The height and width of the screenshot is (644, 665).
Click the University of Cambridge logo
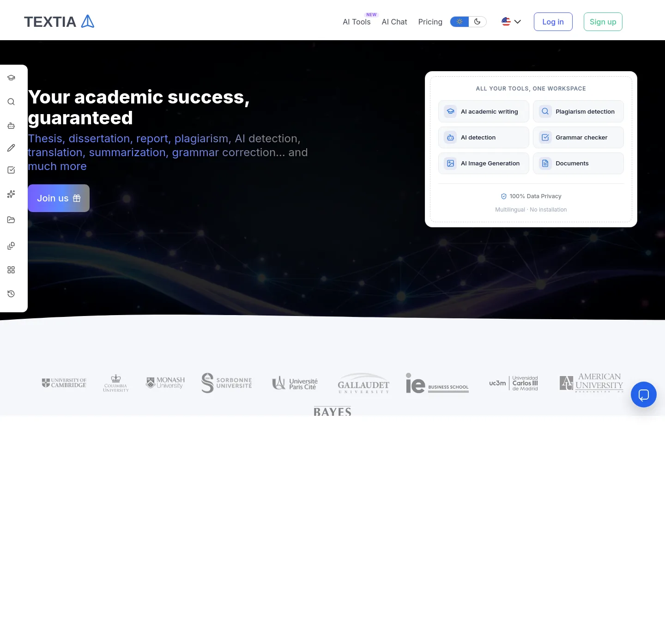tap(64, 383)
